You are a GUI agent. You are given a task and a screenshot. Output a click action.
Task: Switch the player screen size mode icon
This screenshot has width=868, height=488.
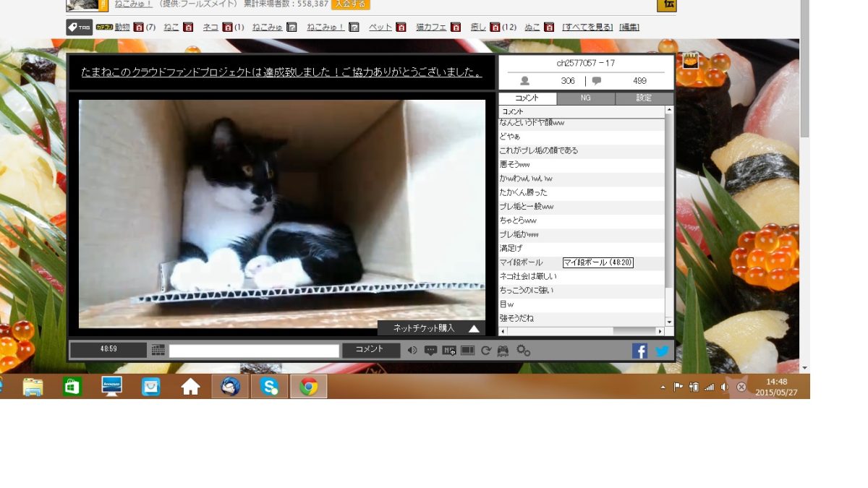pyautogui.click(x=468, y=351)
